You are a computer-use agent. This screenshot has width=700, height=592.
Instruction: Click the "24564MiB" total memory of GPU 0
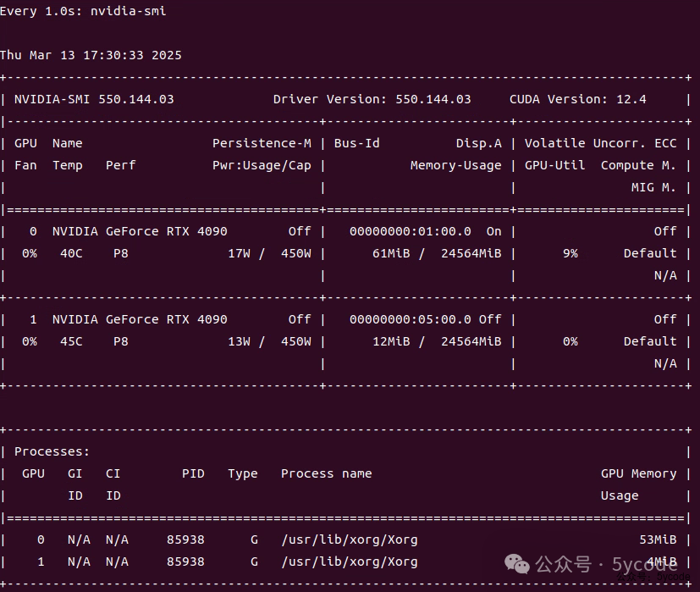click(x=471, y=253)
